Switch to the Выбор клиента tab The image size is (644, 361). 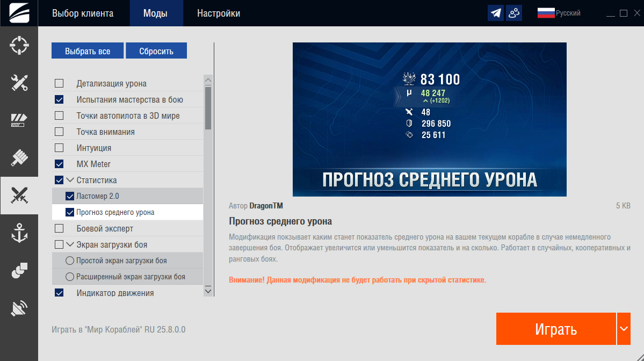83,13
